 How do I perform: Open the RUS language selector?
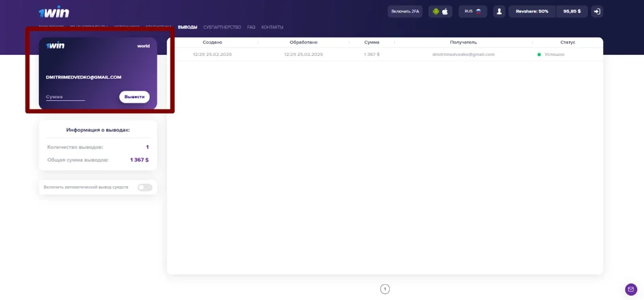click(x=473, y=11)
